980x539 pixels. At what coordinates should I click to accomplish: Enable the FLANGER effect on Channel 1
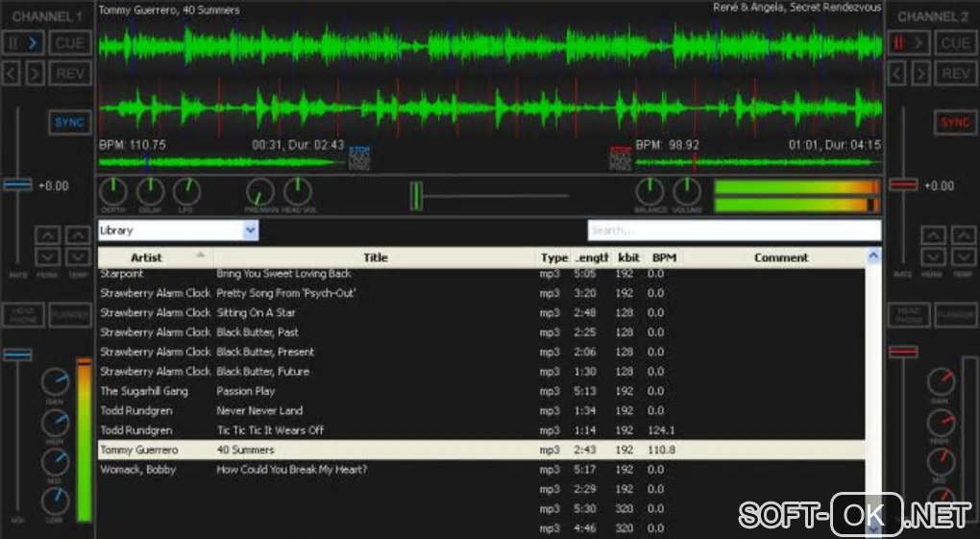click(x=70, y=315)
